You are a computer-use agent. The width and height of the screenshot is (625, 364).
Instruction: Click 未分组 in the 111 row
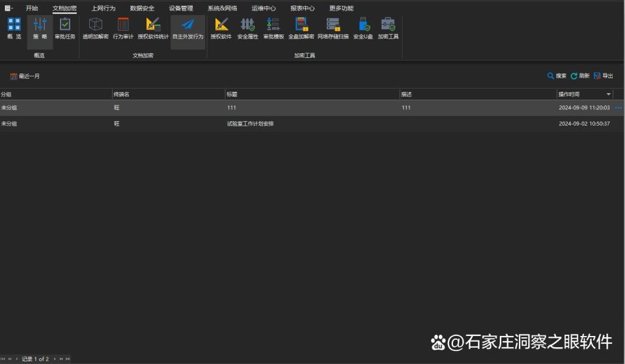pyautogui.click(x=8, y=107)
